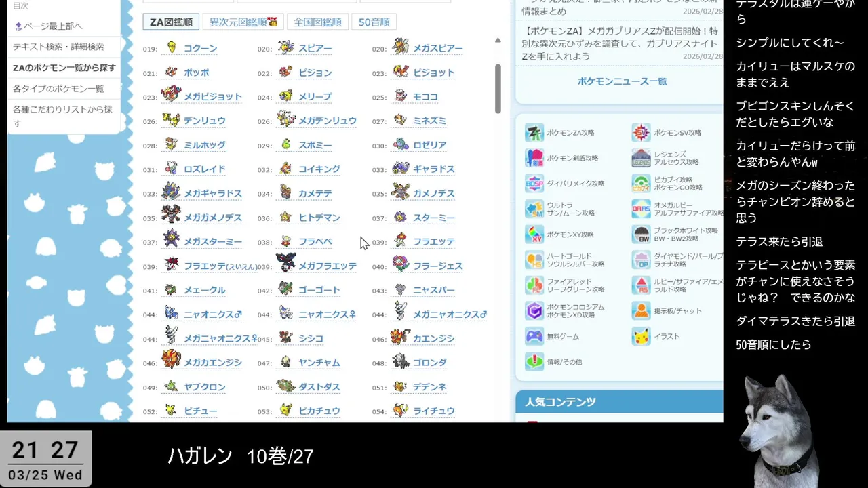This screenshot has width=868, height=488.
Task: Open ヒトデマン Pokémon link
Action: point(319,218)
